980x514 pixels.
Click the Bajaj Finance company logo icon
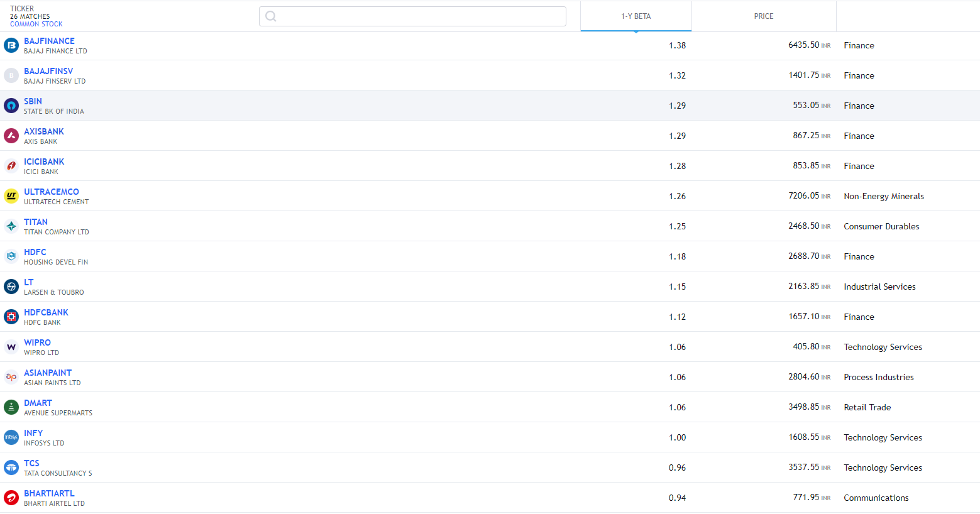(11, 45)
